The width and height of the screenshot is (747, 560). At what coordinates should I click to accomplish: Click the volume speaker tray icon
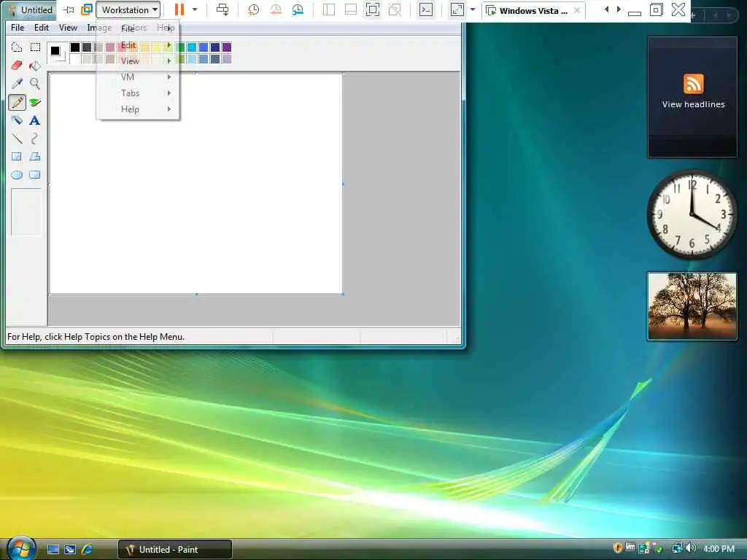692,548
